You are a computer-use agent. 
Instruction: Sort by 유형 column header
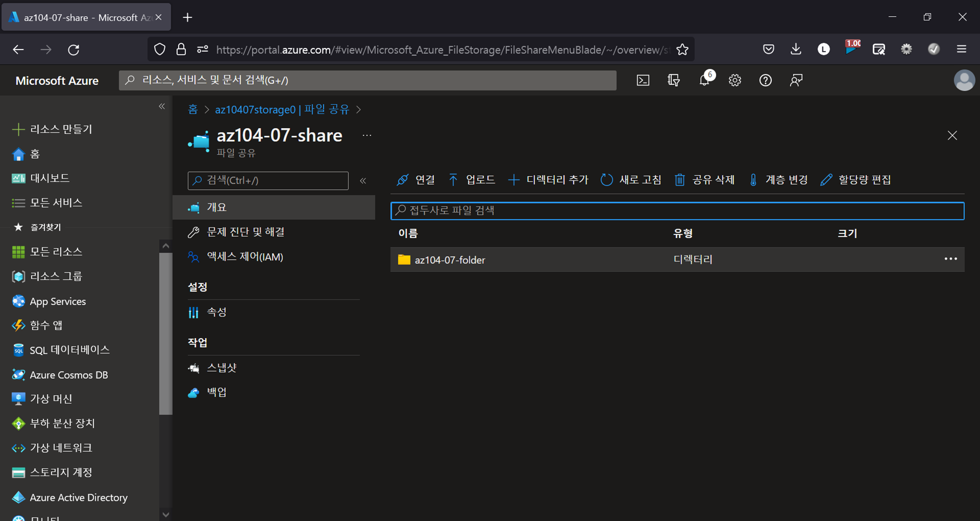pyautogui.click(x=683, y=233)
